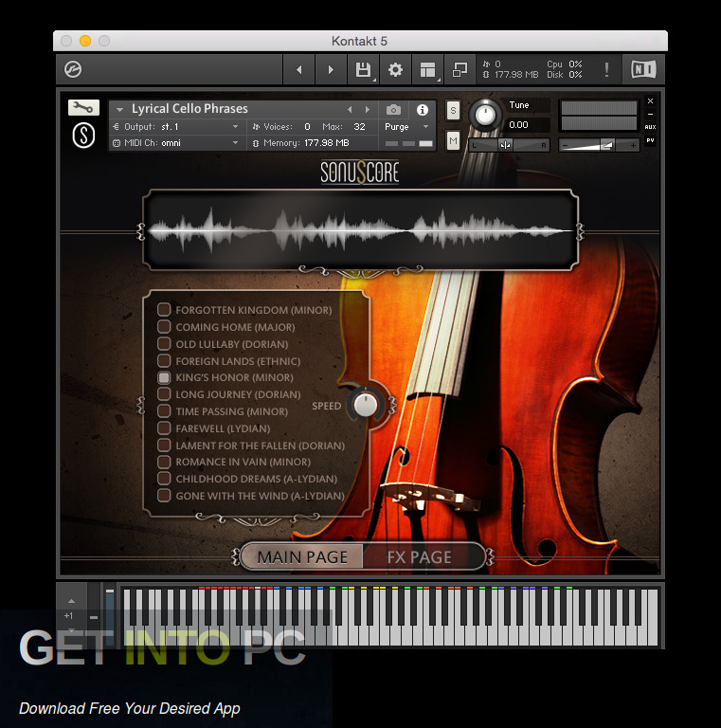Enable Long Journey (Dorian) phrase
The image size is (721, 728).
[164, 394]
